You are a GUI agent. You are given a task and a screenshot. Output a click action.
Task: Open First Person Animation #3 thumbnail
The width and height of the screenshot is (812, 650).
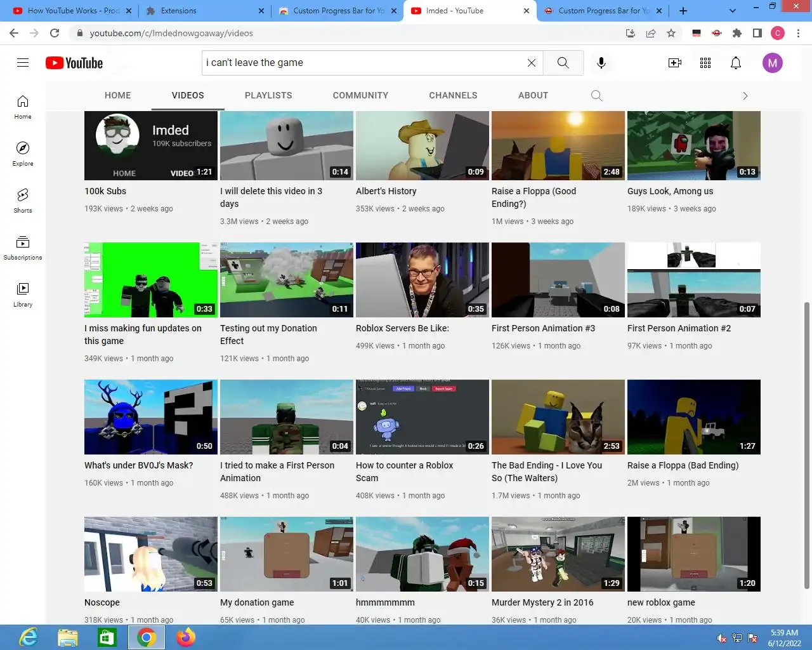(x=558, y=280)
